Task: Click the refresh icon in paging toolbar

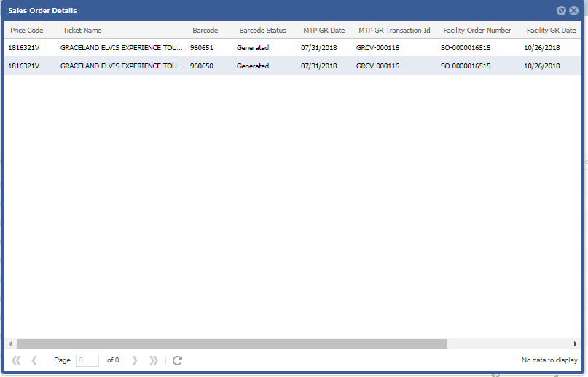Action: click(177, 360)
